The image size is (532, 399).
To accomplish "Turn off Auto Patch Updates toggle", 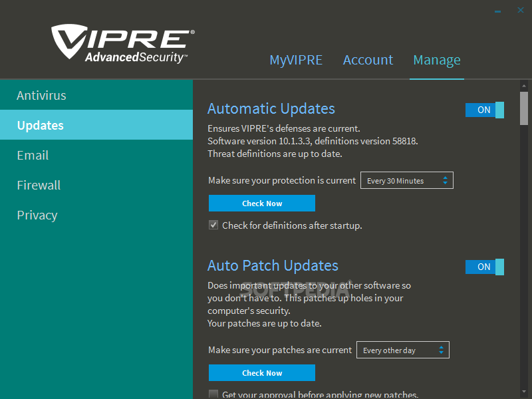I will pos(485,267).
